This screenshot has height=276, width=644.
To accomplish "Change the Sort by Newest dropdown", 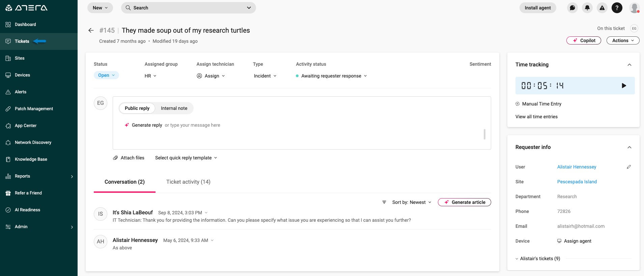I will coord(412,202).
